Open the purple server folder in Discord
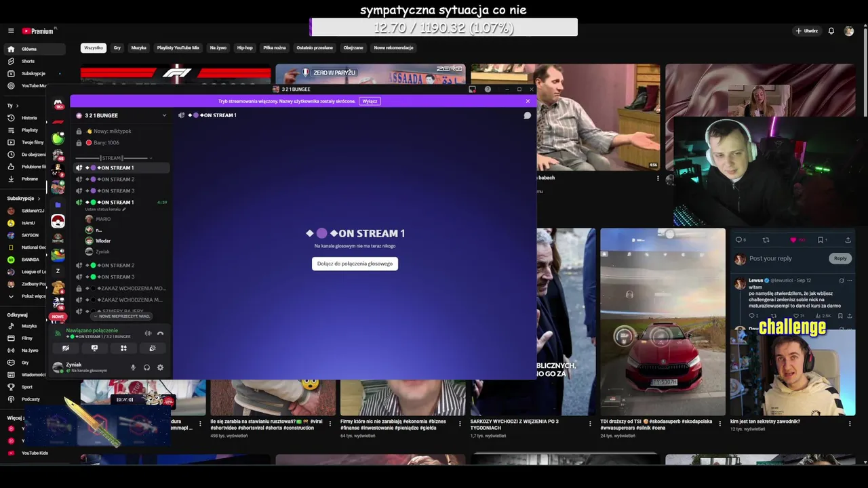This screenshot has height=488, width=868. coord(58,205)
